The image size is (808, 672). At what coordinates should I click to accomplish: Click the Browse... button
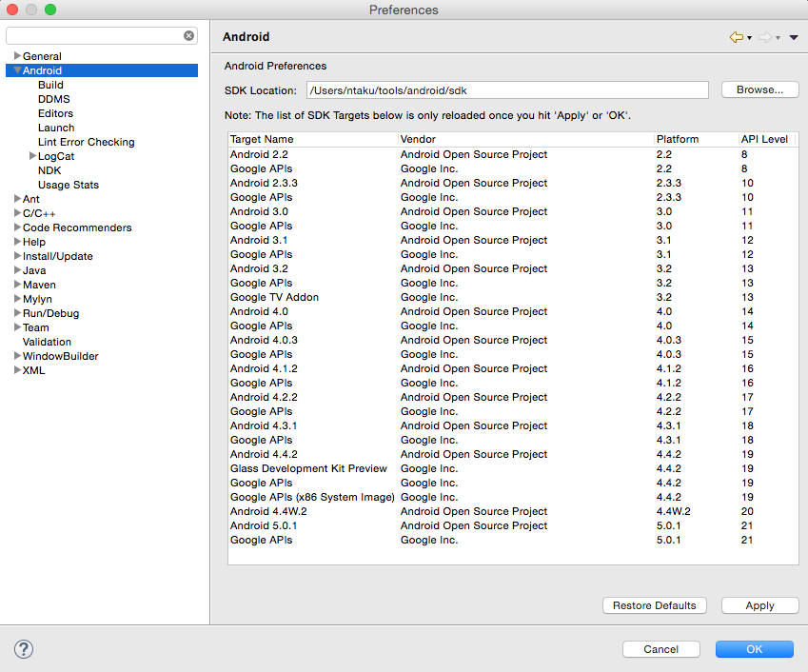click(759, 89)
